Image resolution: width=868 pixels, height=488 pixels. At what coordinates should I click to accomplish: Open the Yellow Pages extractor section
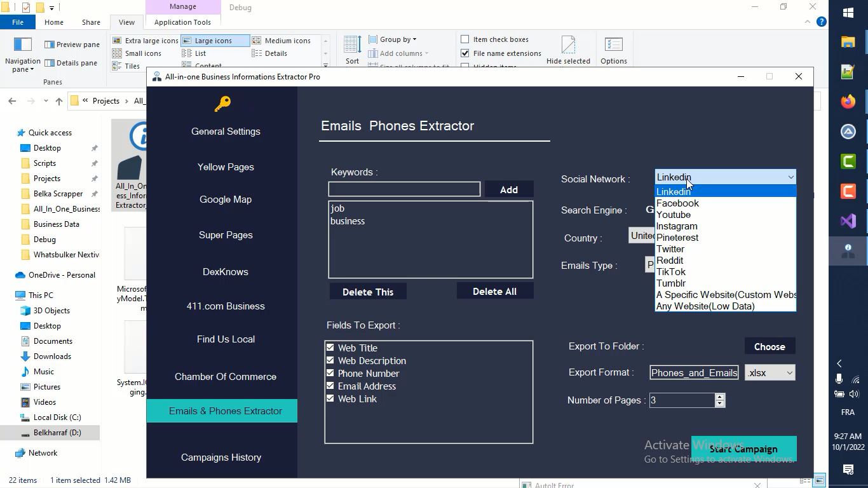click(x=226, y=167)
